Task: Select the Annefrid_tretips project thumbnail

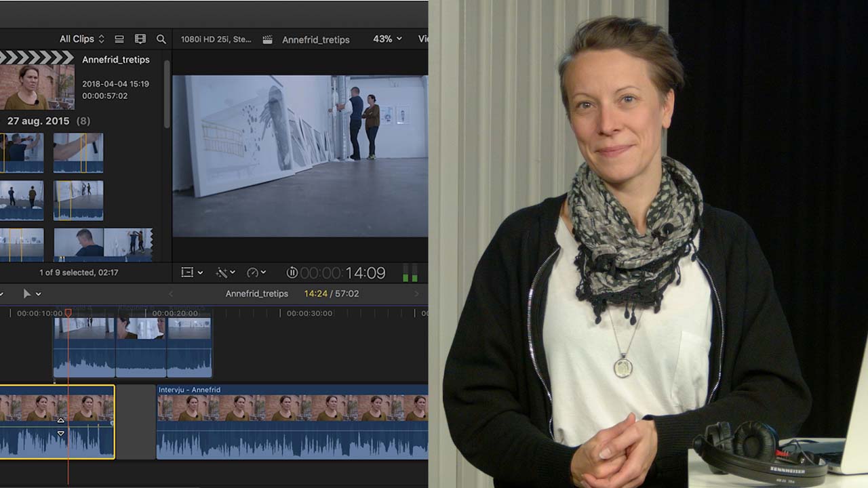Action: coord(37,87)
